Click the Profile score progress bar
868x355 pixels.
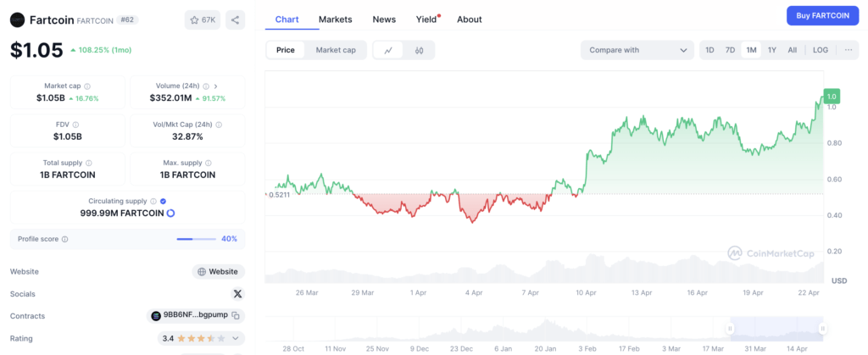pos(196,240)
